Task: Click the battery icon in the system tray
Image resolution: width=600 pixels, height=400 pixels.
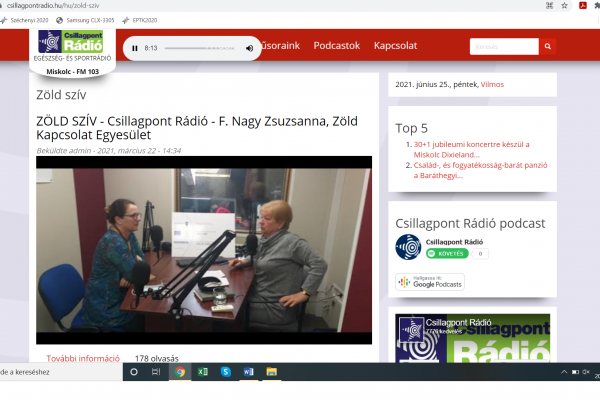Action: tap(575, 372)
